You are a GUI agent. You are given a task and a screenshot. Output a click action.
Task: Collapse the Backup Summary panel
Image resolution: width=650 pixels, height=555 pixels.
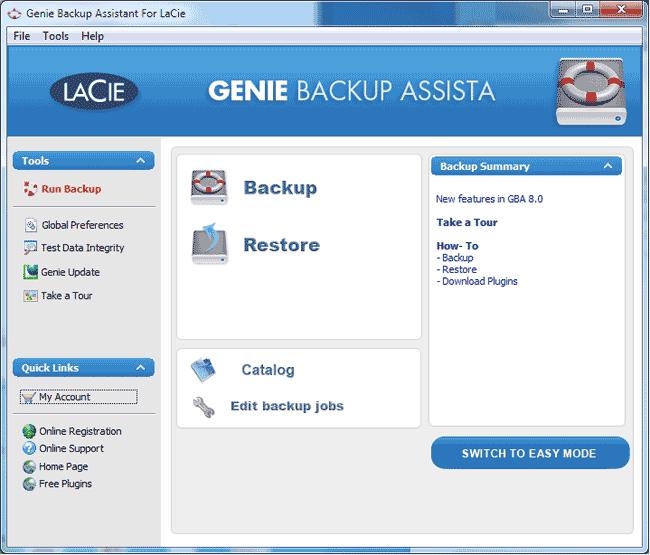(x=607, y=166)
